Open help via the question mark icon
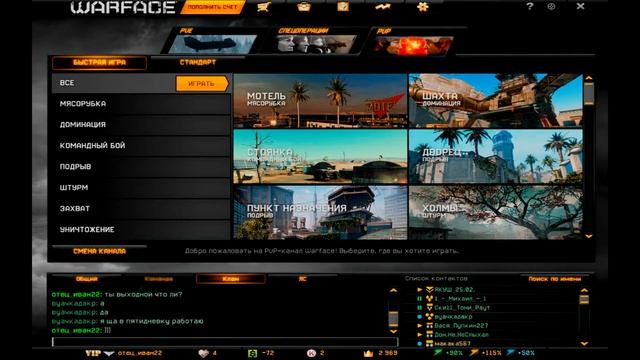The width and height of the screenshot is (640, 360). point(529,6)
